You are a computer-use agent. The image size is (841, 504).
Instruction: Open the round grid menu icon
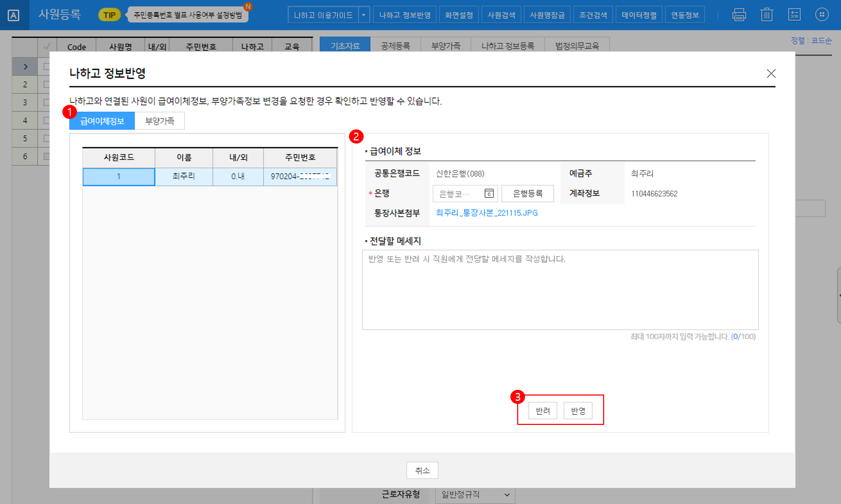coord(822,15)
